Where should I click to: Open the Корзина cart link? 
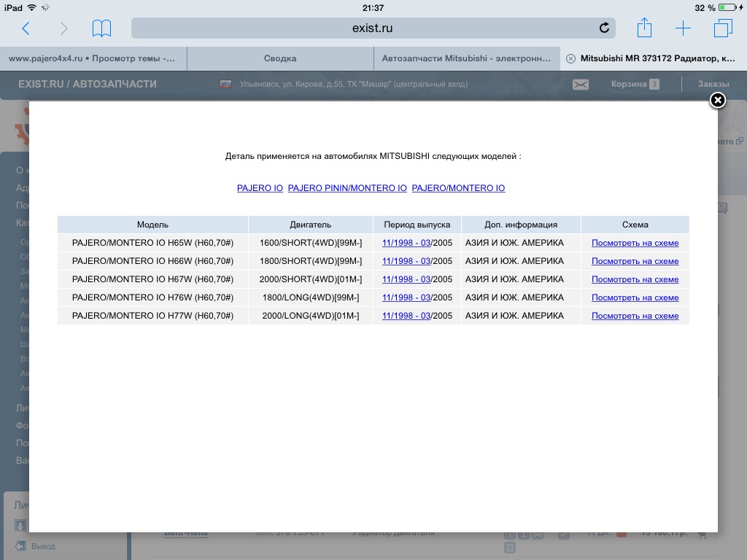point(635,85)
